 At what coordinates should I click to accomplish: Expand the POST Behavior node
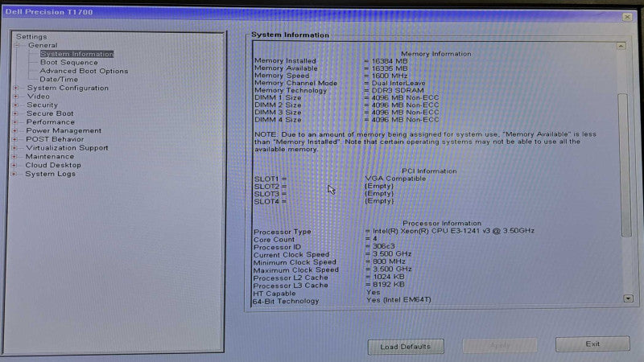[14, 139]
